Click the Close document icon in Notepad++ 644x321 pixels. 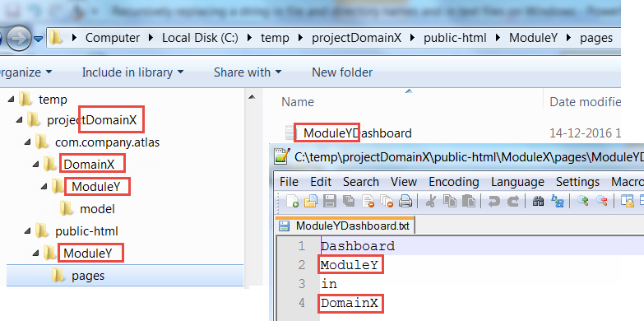(x=368, y=201)
